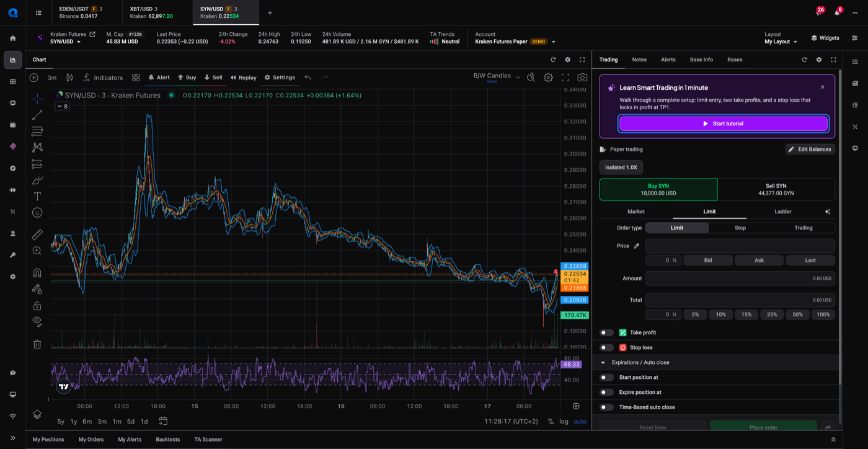Select the Text annotation tool
This screenshot has width=868, height=449.
tap(37, 197)
